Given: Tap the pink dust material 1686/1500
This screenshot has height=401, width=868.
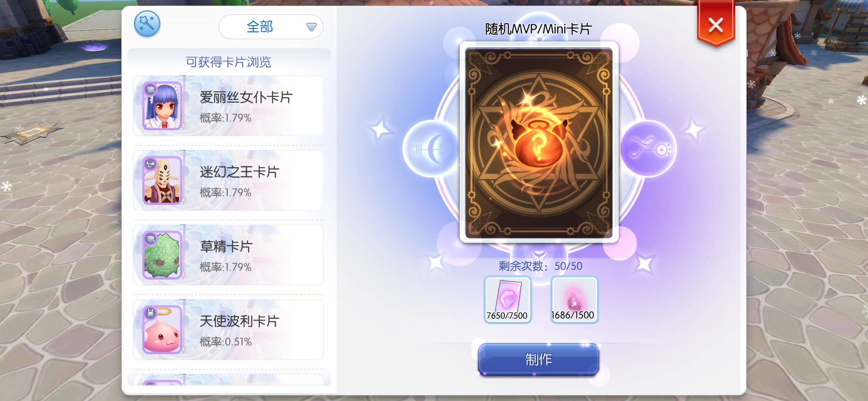Looking at the screenshot, I should tap(574, 300).
